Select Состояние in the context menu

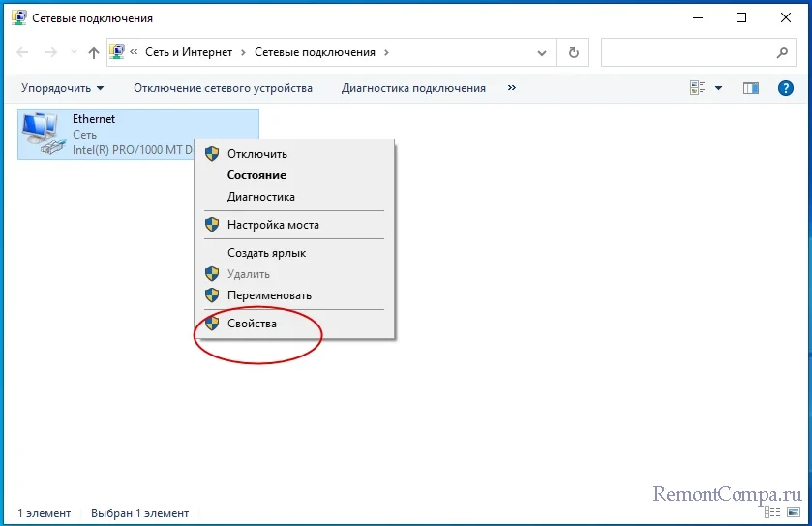click(256, 175)
